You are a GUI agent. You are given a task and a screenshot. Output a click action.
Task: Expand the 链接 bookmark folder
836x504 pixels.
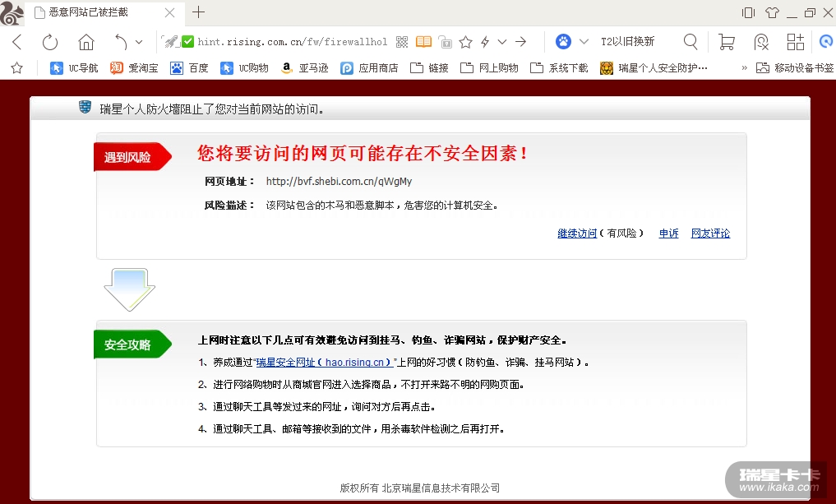[x=429, y=67]
